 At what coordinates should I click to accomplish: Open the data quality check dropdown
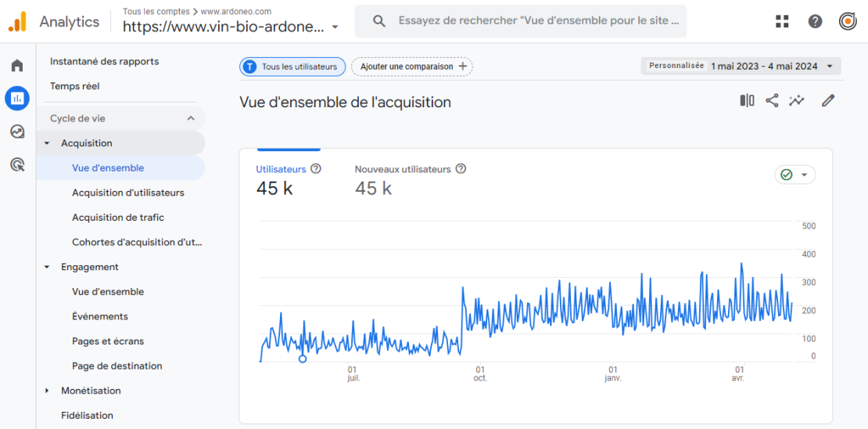point(794,175)
